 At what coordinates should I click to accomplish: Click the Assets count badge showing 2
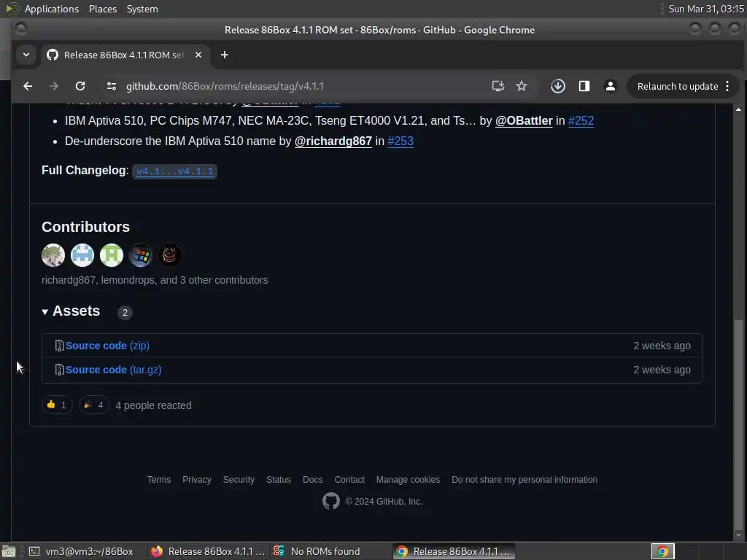click(x=125, y=312)
